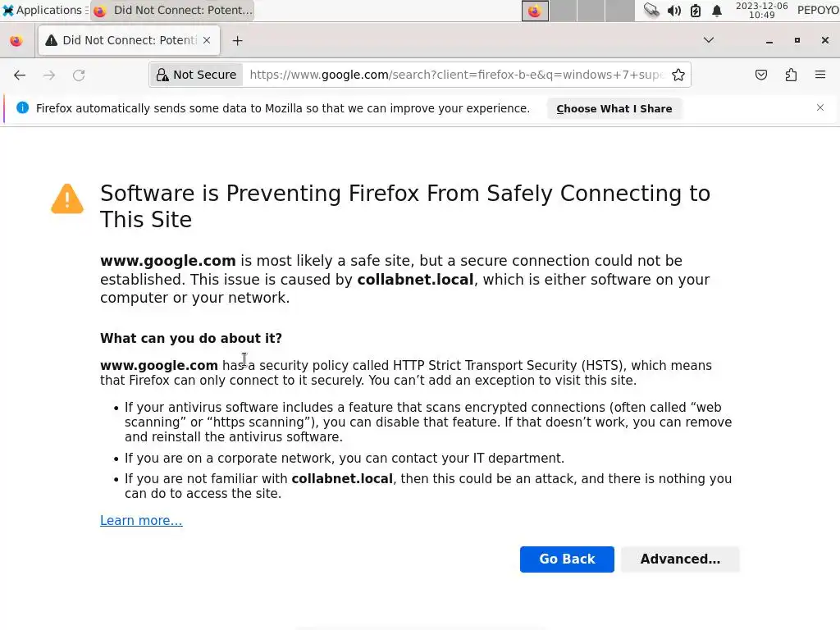Click the power manager battery icon
840x630 pixels.
pyautogui.click(x=696, y=11)
